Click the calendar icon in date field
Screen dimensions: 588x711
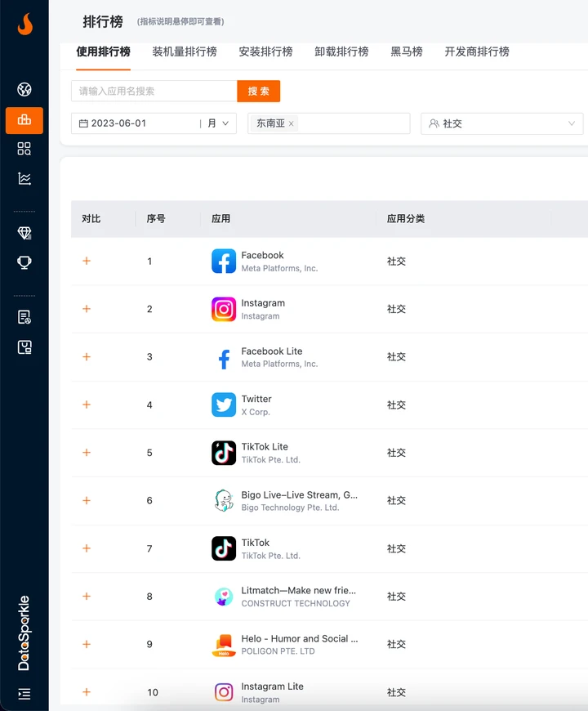(x=83, y=123)
